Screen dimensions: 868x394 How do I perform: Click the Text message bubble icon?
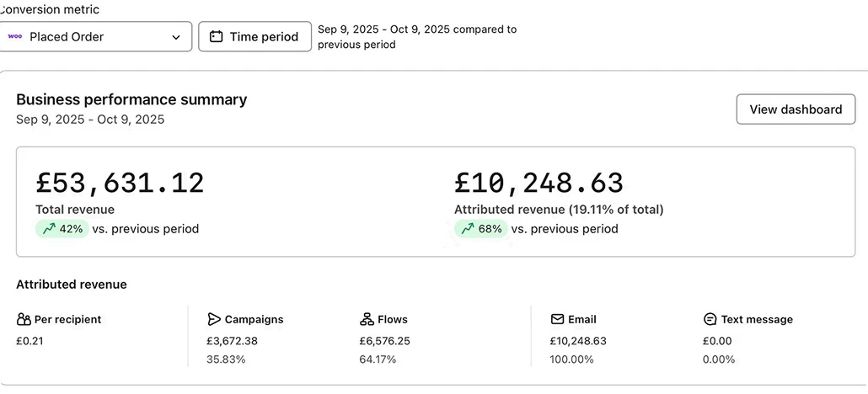[x=710, y=320]
